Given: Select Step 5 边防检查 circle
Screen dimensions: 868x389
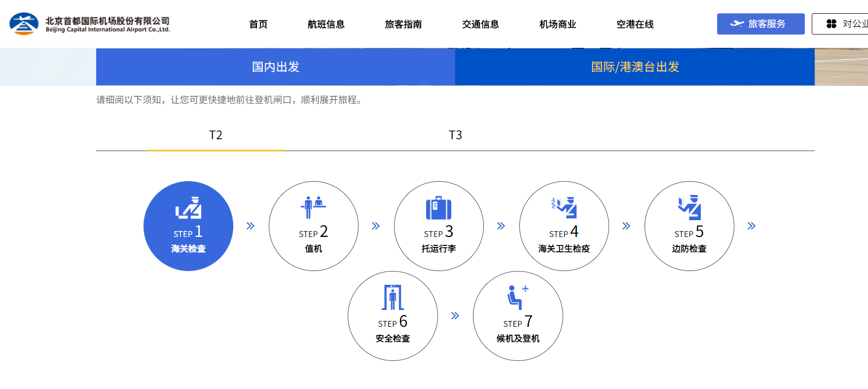Looking at the screenshot, I should 689,226.
